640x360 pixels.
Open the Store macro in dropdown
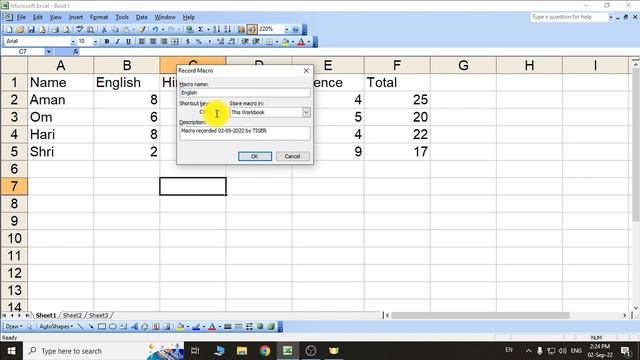[x=306, y=112]
